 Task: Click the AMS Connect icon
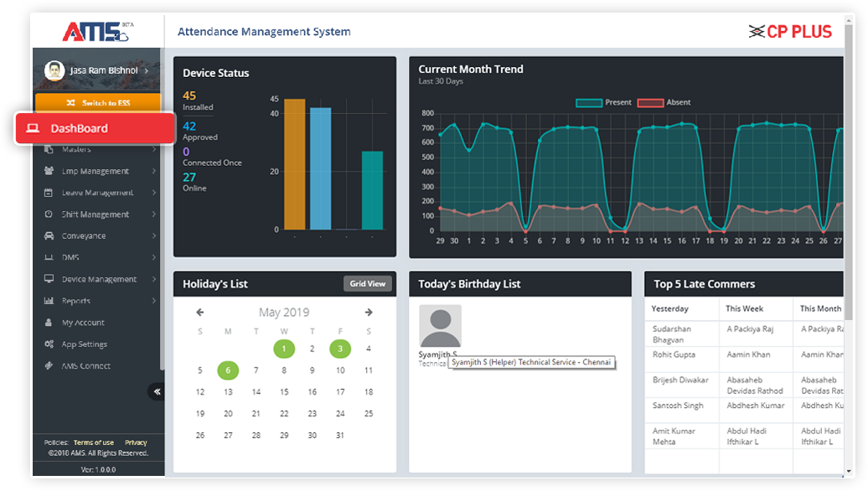tap(49, 365)
